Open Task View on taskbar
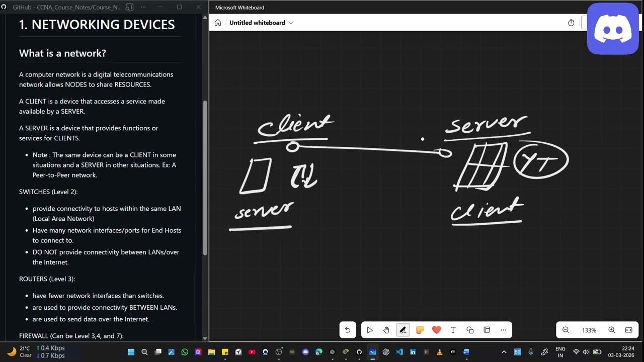The height and width of the screenshot is (362, 644). (x=158, y=352)
